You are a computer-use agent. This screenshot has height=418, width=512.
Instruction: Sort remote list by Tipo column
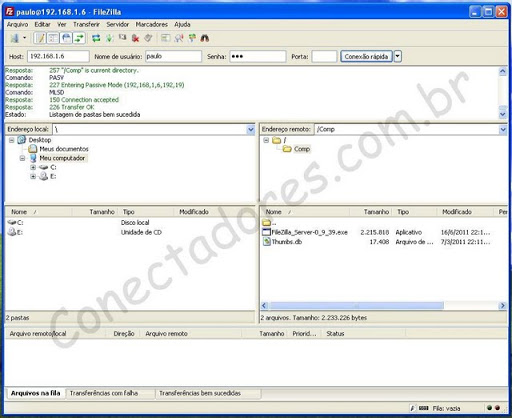[x=415, y=212]
